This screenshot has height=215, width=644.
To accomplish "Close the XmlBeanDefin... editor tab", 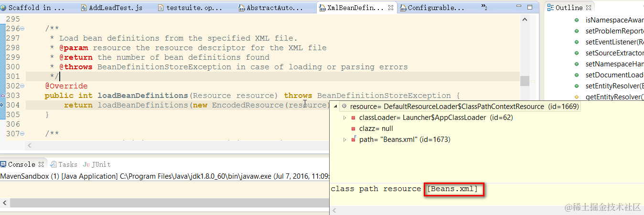I will coord(391,8).
